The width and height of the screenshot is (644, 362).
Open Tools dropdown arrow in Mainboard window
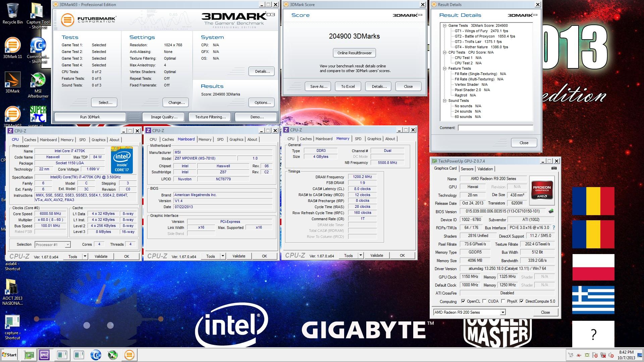coord(223,256)
